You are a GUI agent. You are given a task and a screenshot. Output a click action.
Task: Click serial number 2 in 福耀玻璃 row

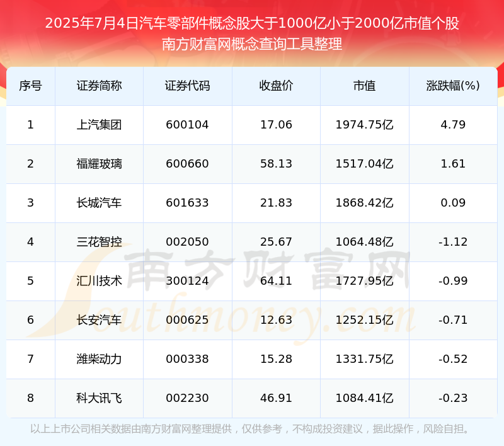coord(30,164)
